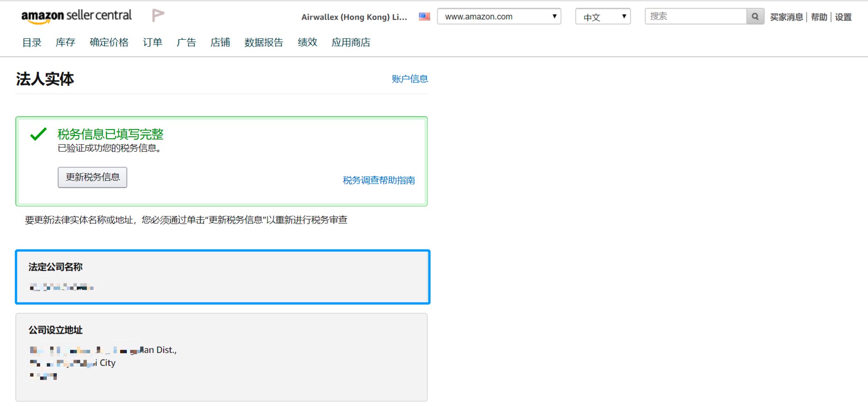Open the 税务调查帮助指南 link
This screenshot has width=868, height=406.
point(378,180)
